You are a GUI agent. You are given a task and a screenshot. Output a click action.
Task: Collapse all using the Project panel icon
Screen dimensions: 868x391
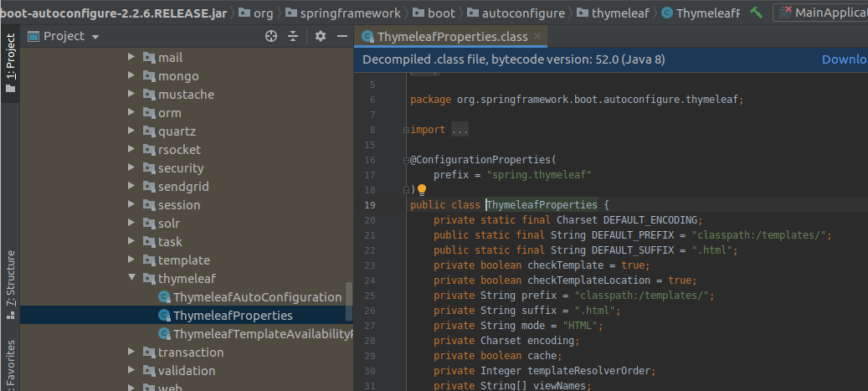click(294, 37)
